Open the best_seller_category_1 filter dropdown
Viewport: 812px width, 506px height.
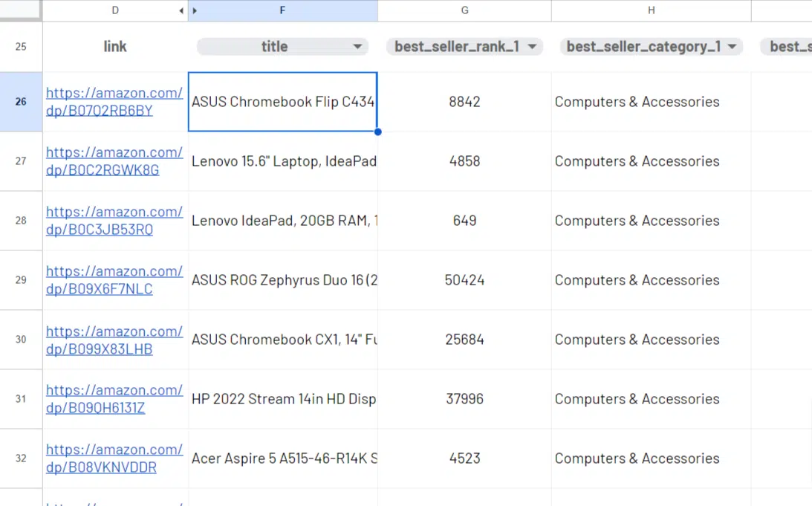(x=732, y=47)
